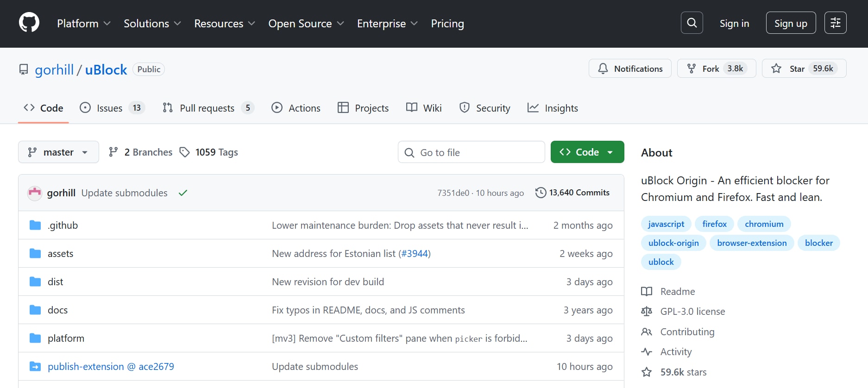Switch to the Wiki tab
Screen dimensions: 868x388
pyautogui.click(x=424, y=108)
